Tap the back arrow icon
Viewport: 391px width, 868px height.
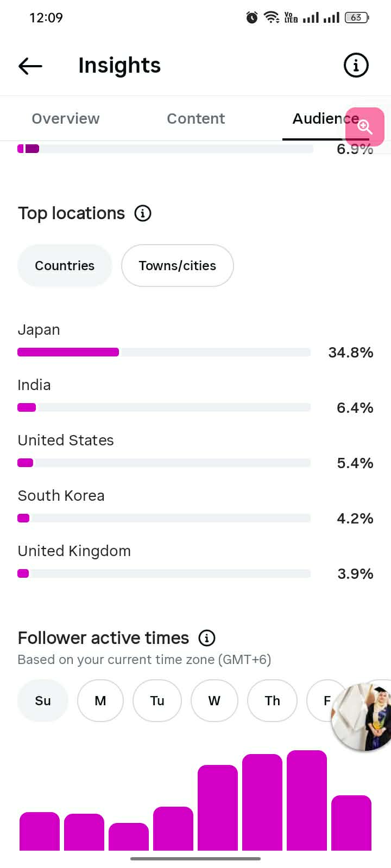pos(30,66)
